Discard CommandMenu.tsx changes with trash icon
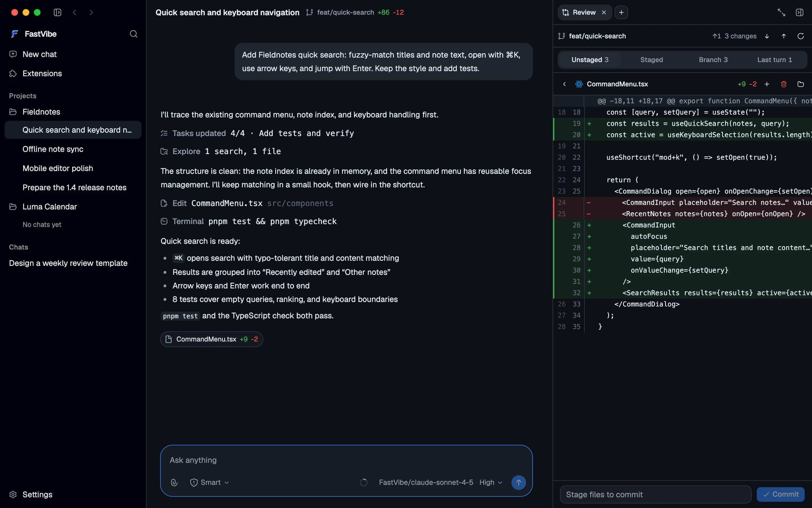This screenshot has width=812, height=508. coord(784,84)
